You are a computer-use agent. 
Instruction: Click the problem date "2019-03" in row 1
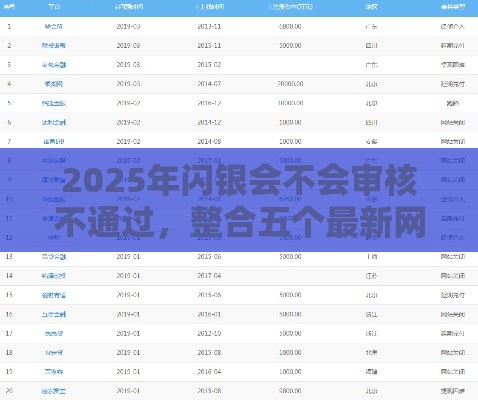(128, 26)
